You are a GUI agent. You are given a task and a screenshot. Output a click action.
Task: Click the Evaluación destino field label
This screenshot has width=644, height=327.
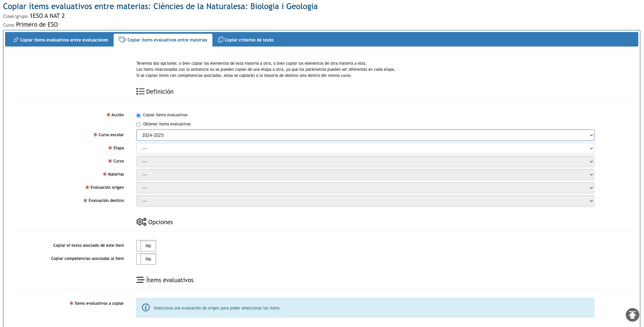click(x=106, y=201)
